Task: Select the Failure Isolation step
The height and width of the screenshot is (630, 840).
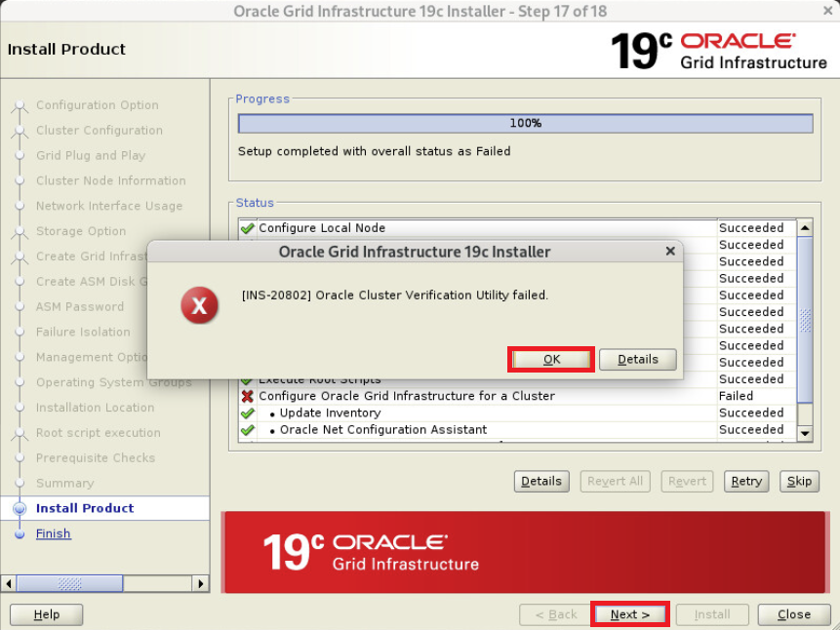Action: tap(83, 332)
